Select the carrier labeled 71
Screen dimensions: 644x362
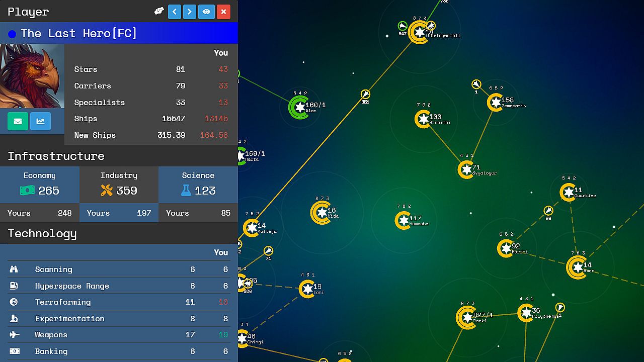tap(268, 251)
